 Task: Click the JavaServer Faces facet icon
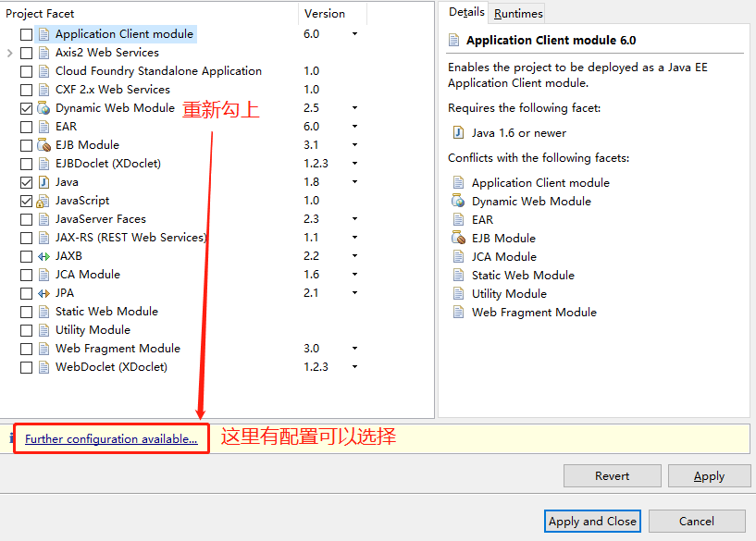(43, 219)
